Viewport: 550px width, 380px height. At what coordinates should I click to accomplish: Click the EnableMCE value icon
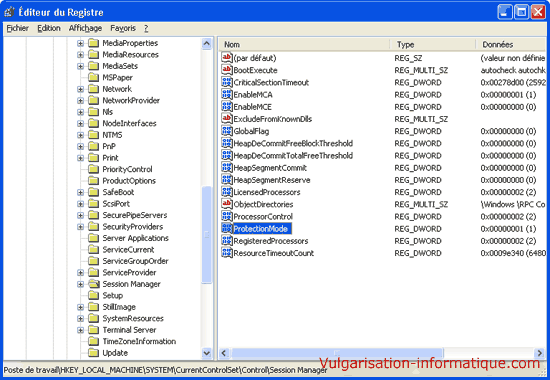[227, 106]
